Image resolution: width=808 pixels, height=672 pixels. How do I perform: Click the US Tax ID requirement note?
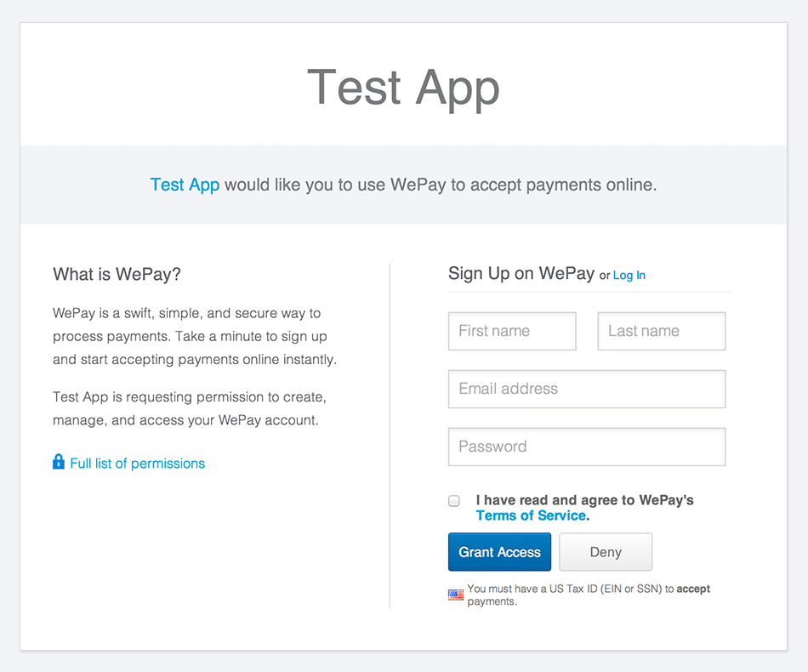[x=589, y=595]
